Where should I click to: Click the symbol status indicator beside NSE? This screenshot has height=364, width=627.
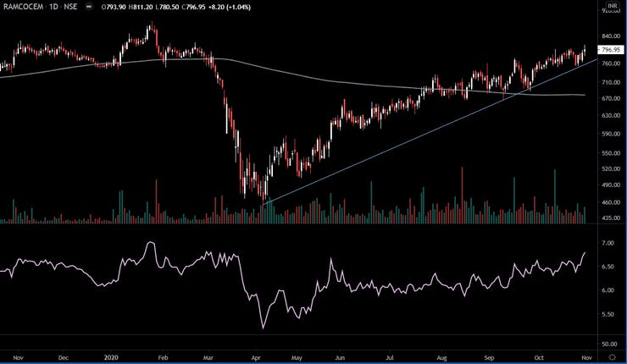coord(90,7)
